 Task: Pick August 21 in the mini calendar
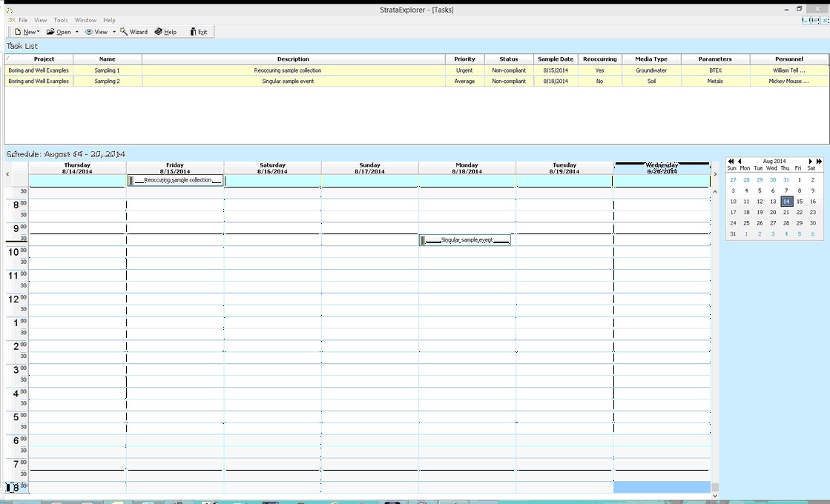(786, 212)
